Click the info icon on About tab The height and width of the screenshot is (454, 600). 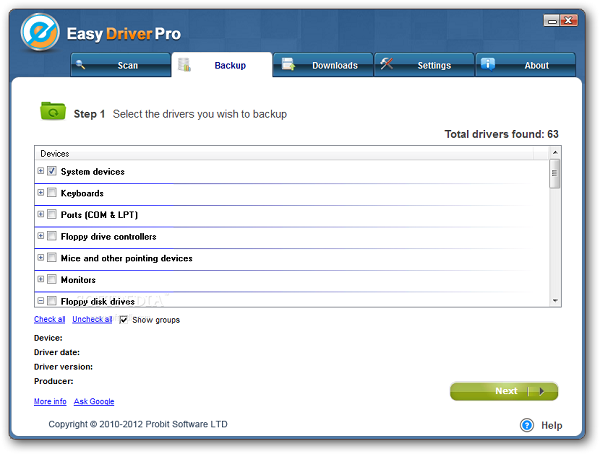point(488,64)
